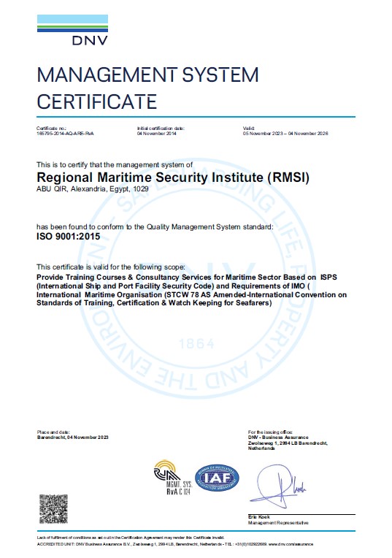
Task: Click the initial certification date 04 November 2014
Action: click(x=156, y=134)
